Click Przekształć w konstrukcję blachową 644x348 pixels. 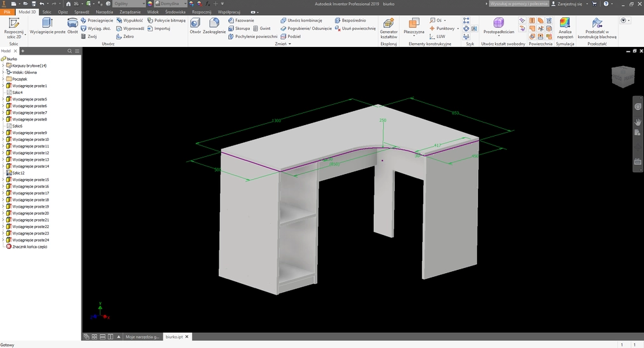tap(597, 28)
